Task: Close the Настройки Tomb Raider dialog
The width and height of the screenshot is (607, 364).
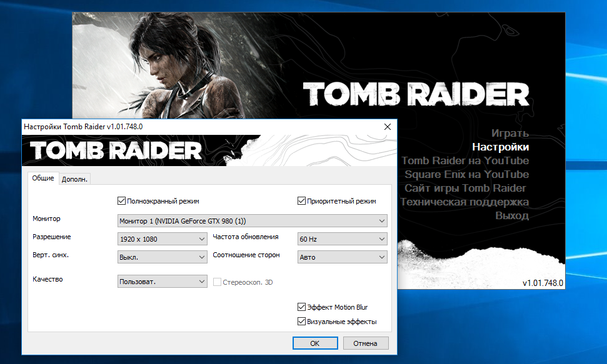Action: click(387, 127)
